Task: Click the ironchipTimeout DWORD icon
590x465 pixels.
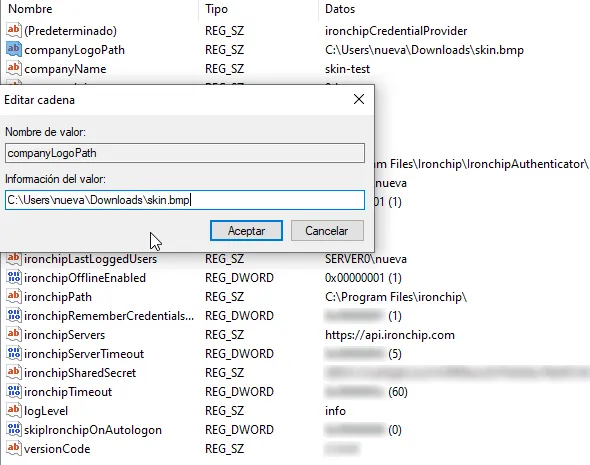Action: [14, 391]
